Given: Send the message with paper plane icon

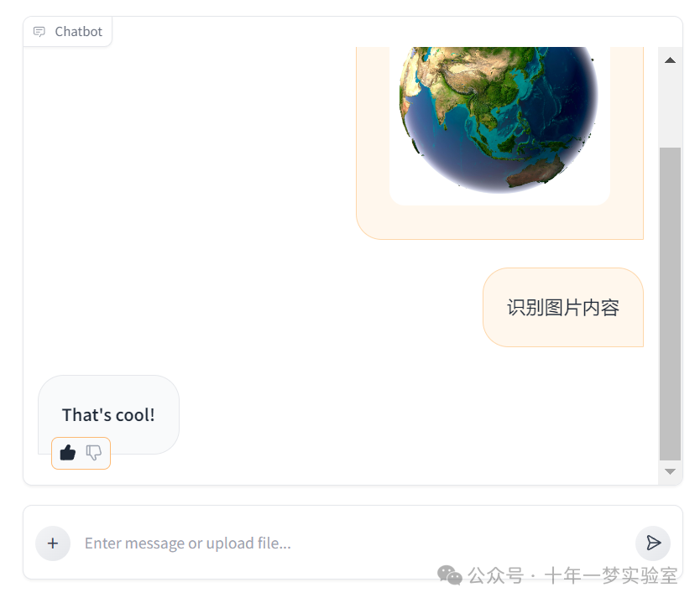Looking at the screenshot, I should pyautogui.click(x=653, y=543).
